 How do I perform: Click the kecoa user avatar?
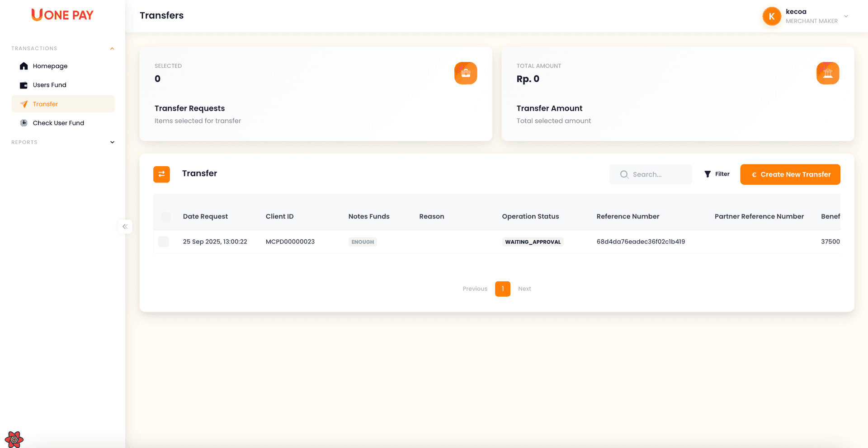pyautogui.click(x=771, y=16)
